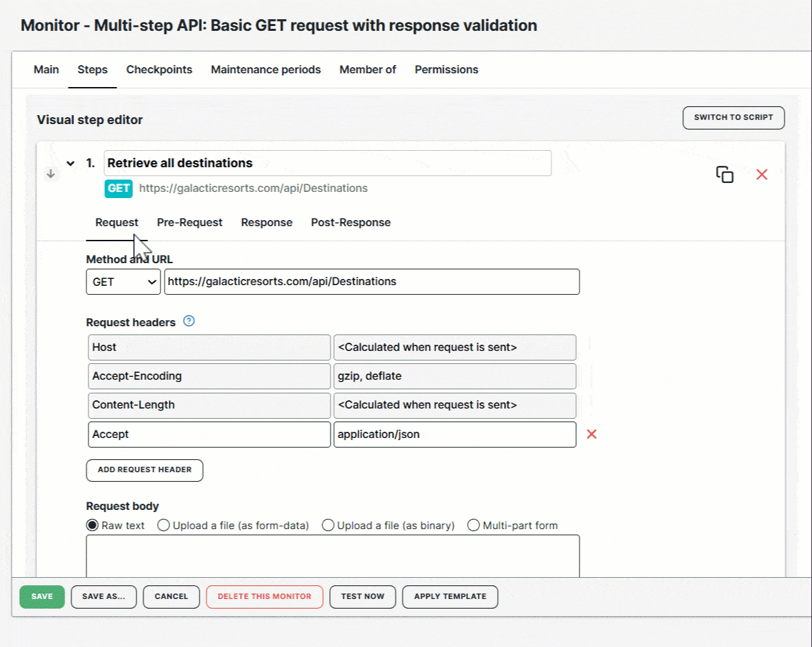Viewport: 812px width, 647px height.
Task: Remove the Accept request header
Action: coord(591,434)
